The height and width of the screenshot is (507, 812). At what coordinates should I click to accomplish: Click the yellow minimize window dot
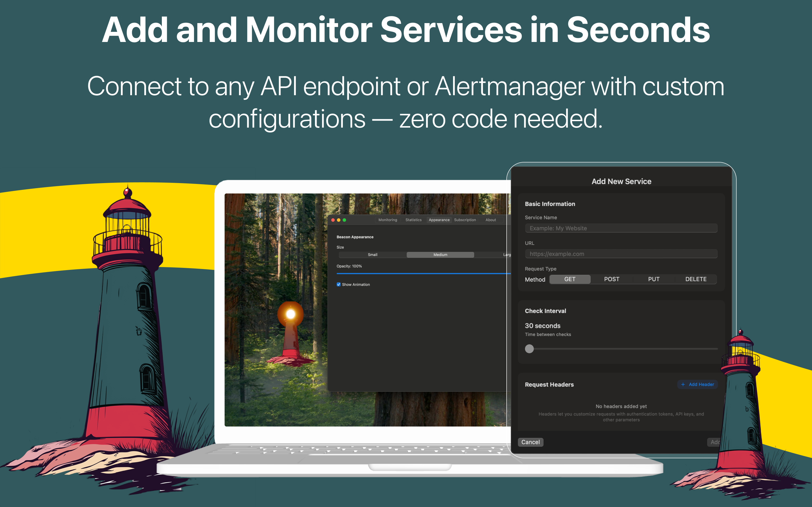click(x=339, y=220)
